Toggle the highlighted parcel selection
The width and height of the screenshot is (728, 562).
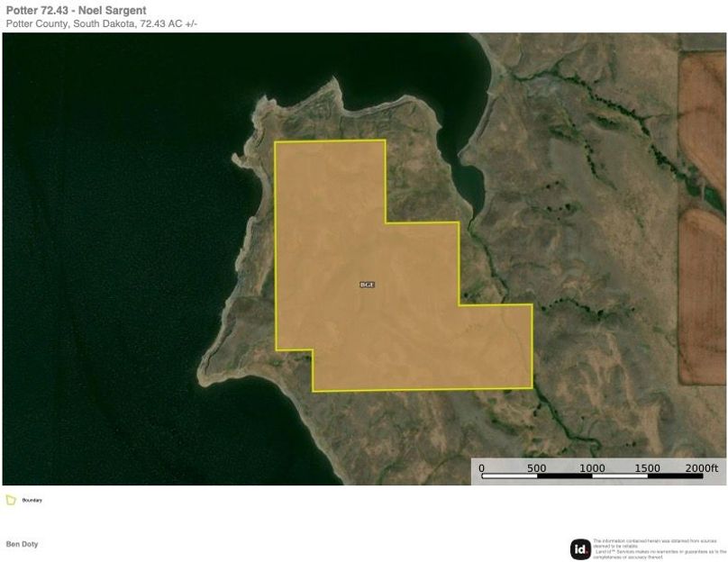click(387, 270)
